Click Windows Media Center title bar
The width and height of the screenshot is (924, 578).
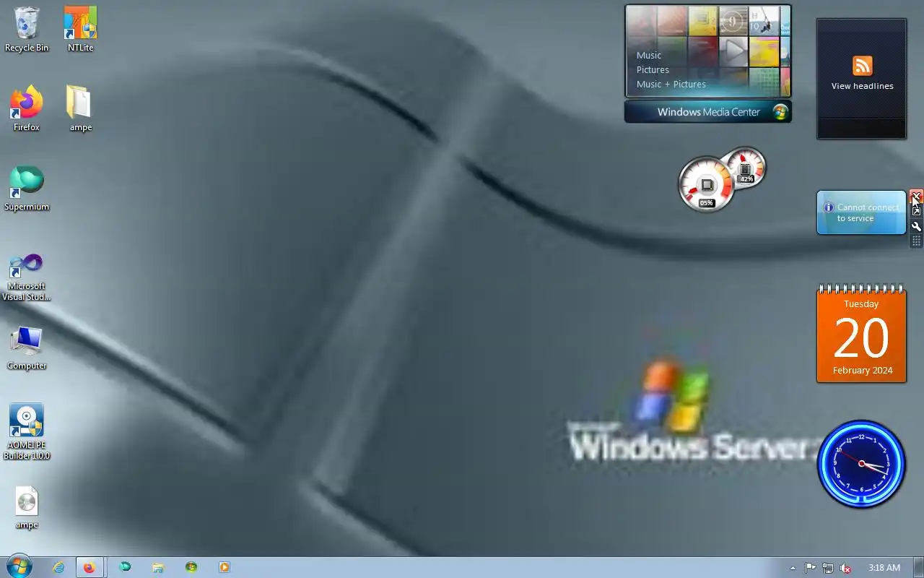pos(708,112)
